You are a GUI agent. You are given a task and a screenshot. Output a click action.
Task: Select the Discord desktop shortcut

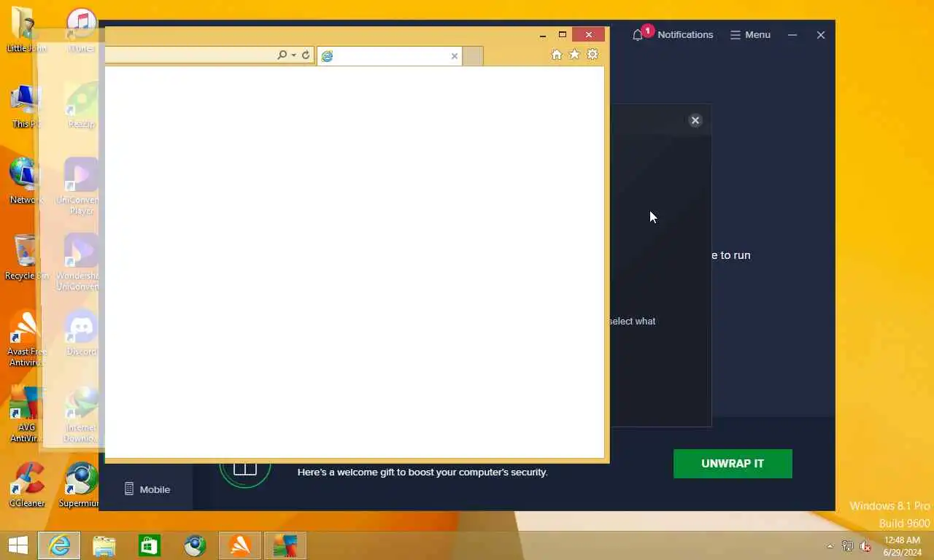(x=81, y=332)
